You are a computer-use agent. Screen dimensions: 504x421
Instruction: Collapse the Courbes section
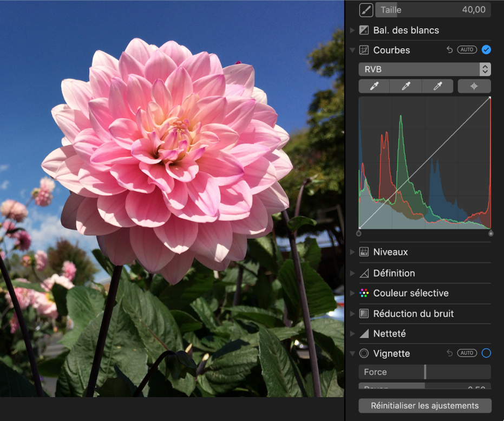[x=353, y=50]
